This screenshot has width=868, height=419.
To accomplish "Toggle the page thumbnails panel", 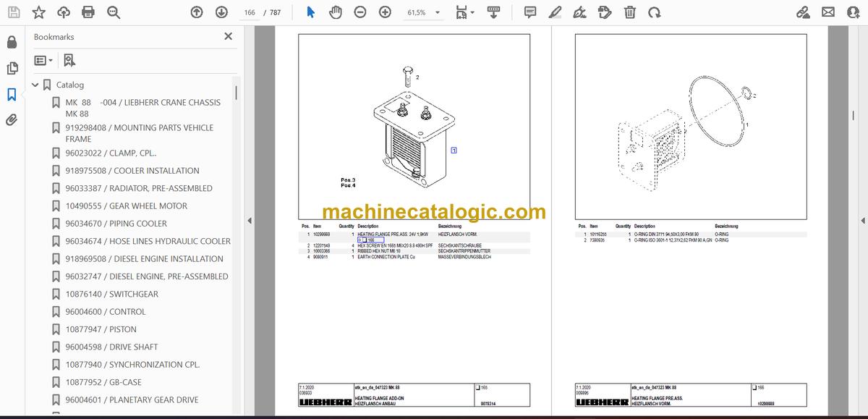I will (x=12, y=68).
